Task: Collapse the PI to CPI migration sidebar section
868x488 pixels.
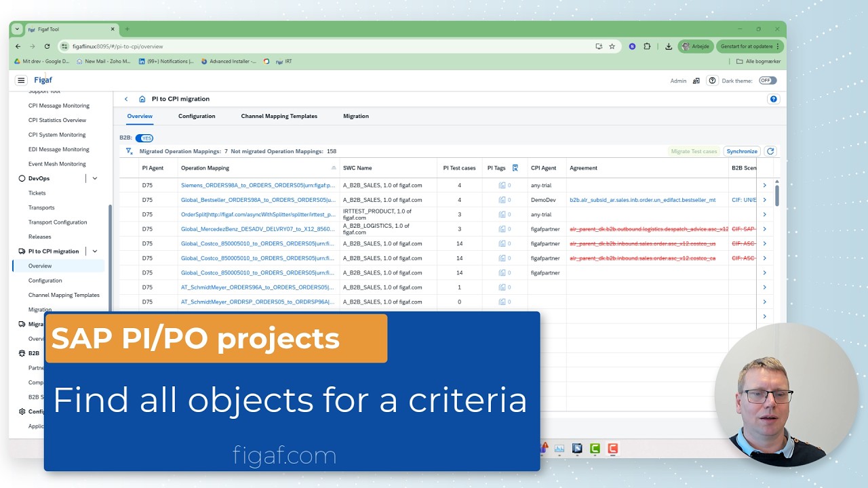Action: pyautogui.click(x=95, y=251)
